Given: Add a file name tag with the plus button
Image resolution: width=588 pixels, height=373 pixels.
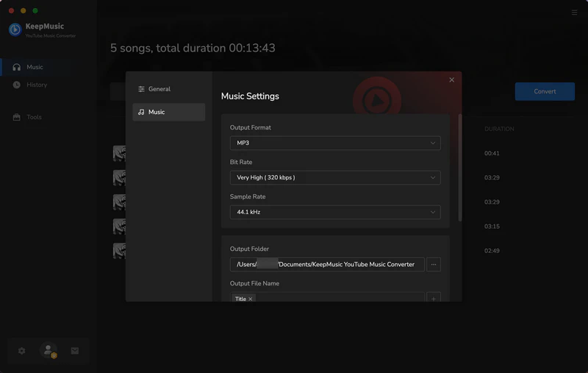Looking at the screenshot, I should click(434, 298).
